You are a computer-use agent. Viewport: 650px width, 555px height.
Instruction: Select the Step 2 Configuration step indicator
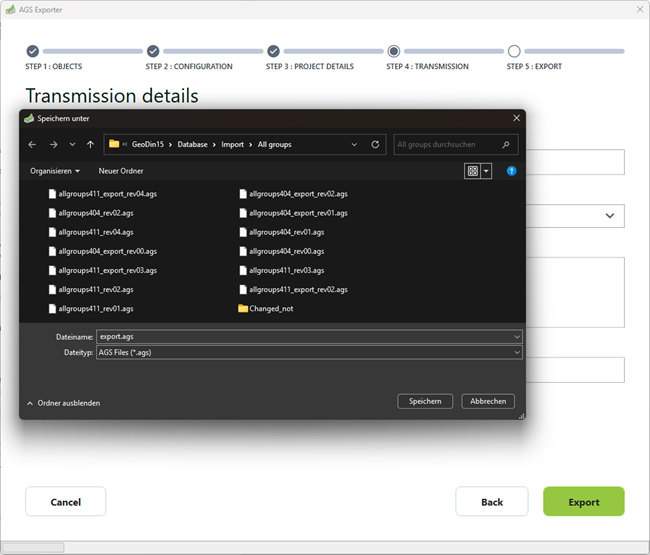click(x=153, y=51)
